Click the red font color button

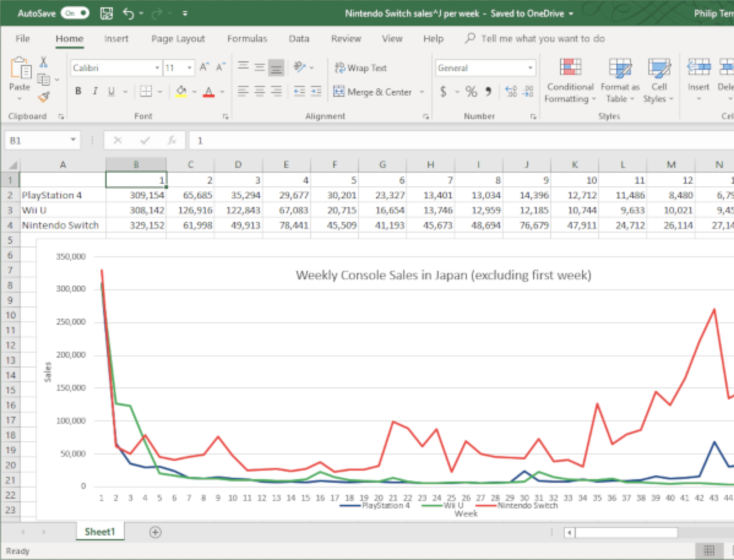coord(209,91)
